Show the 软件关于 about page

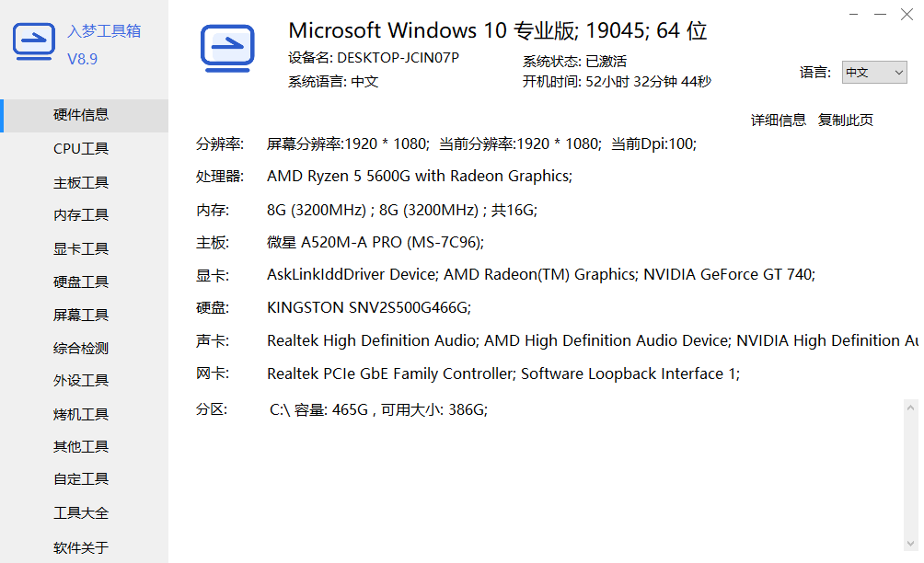click(81, 548)
